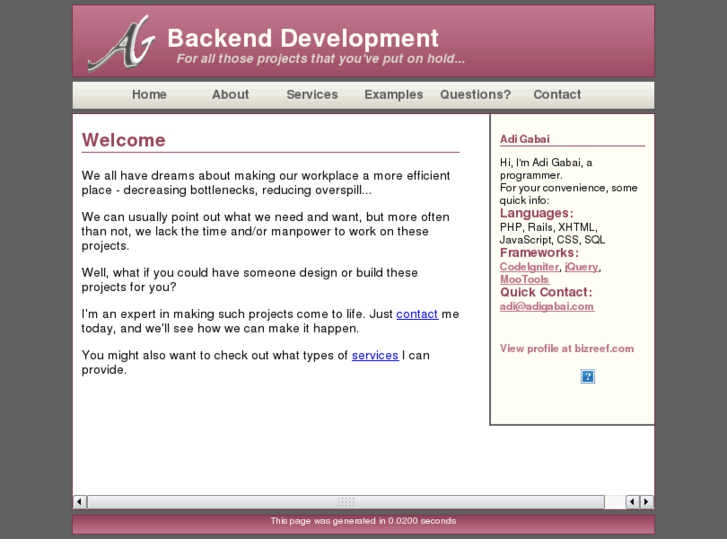Click the page generated in 0.0200 seconds footer
Screen dimensions: 727x545
(x=363, y=521)
